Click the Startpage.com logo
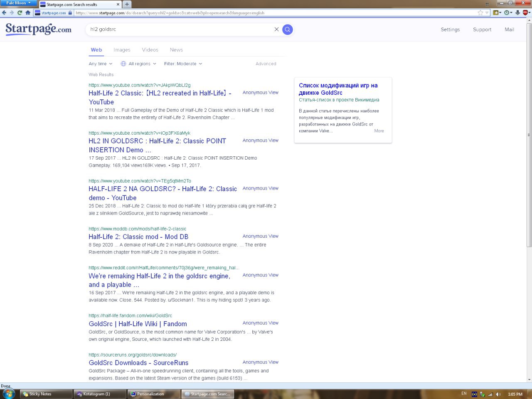This screenshot has height=399, width=532. [x=38, y=29]
